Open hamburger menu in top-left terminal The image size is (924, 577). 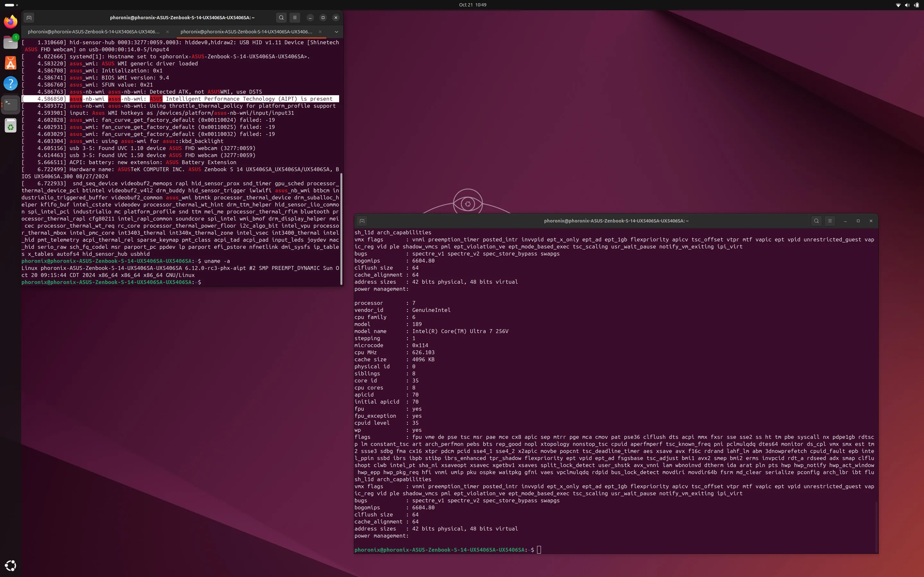(x=295, y=18)
